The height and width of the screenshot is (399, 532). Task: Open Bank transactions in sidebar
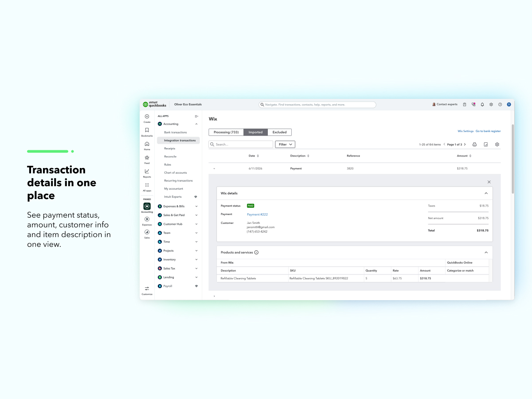pyautogui.click(x=176, y=132)
